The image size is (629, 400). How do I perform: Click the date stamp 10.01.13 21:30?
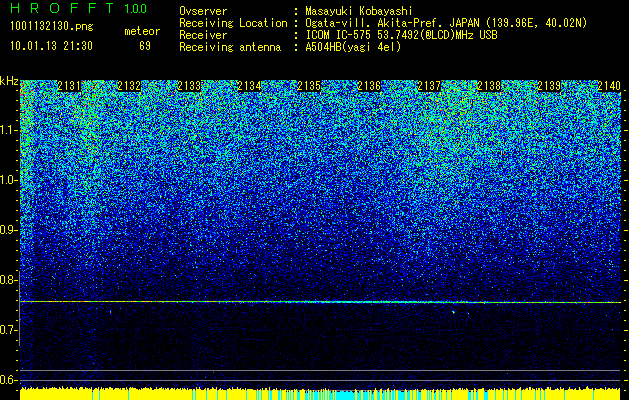[x=51, y=46]
